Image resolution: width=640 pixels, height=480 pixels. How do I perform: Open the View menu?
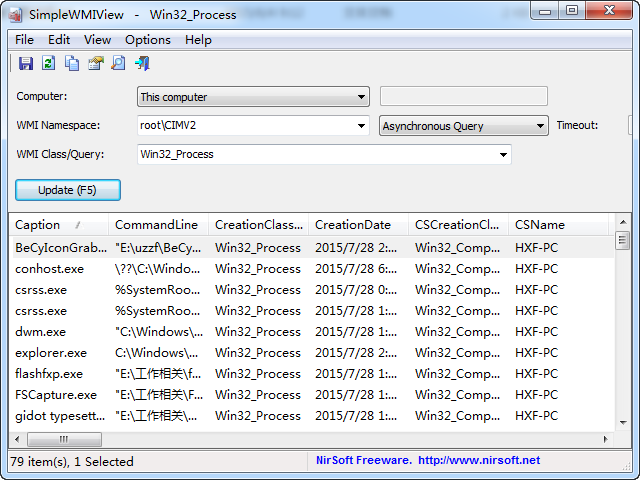point(98,40)
